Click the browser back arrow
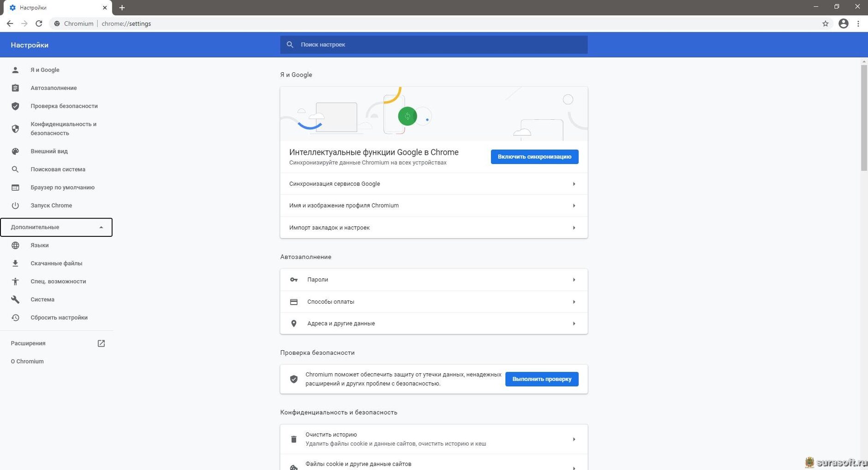Image resolution: width=868 pixels, height=470 pixels. click(10, 23)
